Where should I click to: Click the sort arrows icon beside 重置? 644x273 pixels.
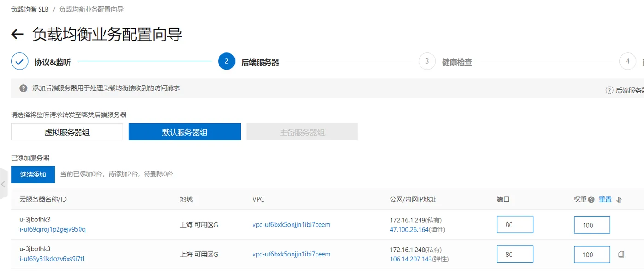tap(619, 200)
